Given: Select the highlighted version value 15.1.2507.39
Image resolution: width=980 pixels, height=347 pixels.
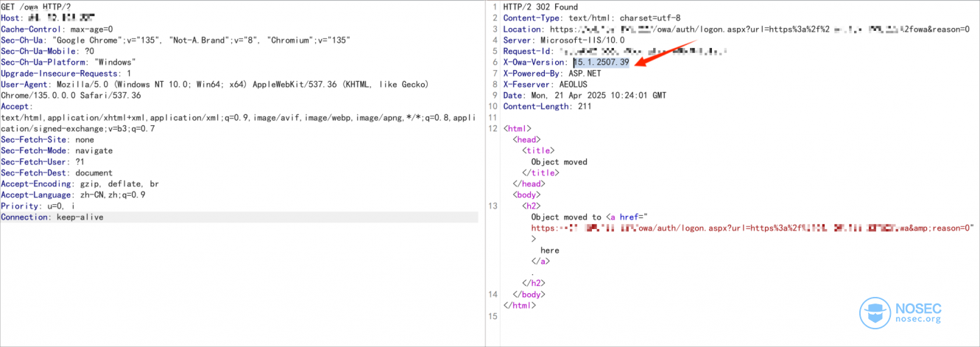Looking at the screenshot, I should tap(602, 62).
